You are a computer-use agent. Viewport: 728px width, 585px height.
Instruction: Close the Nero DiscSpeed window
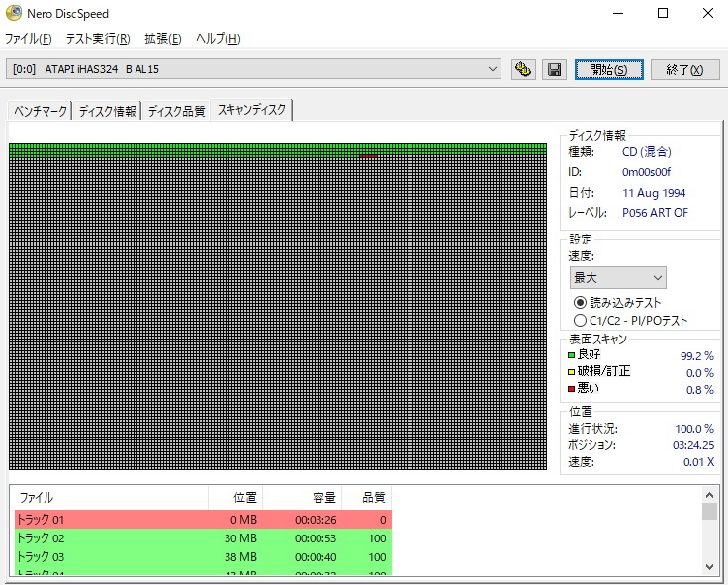708,13
